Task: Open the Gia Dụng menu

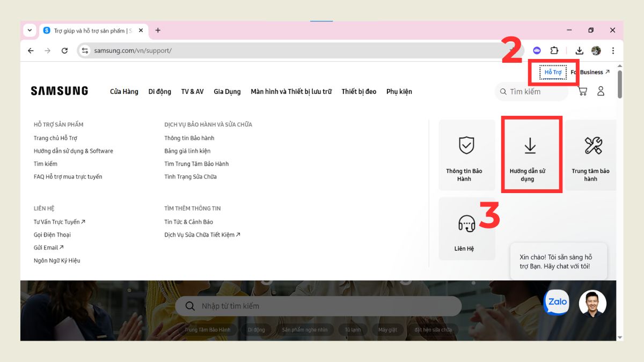Action: click(x=227, y=92)
